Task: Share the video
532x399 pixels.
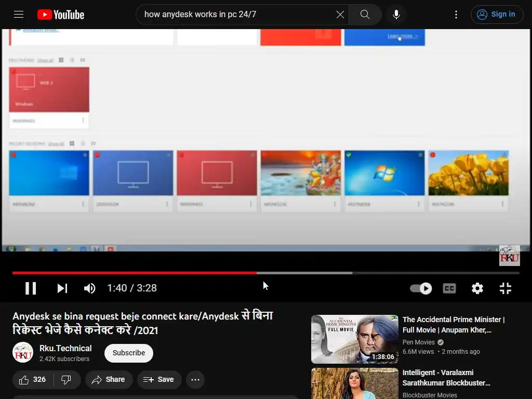Action: click(x=109, y=380)
